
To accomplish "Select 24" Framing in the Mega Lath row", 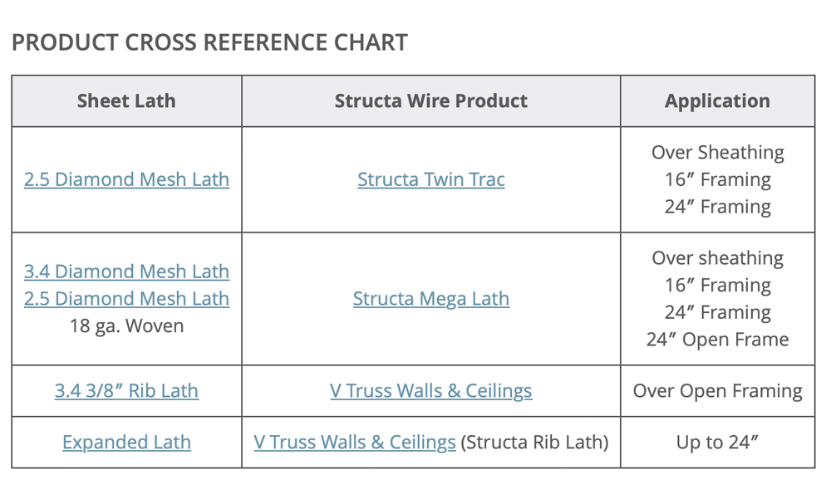I will [x=717, y=312].
